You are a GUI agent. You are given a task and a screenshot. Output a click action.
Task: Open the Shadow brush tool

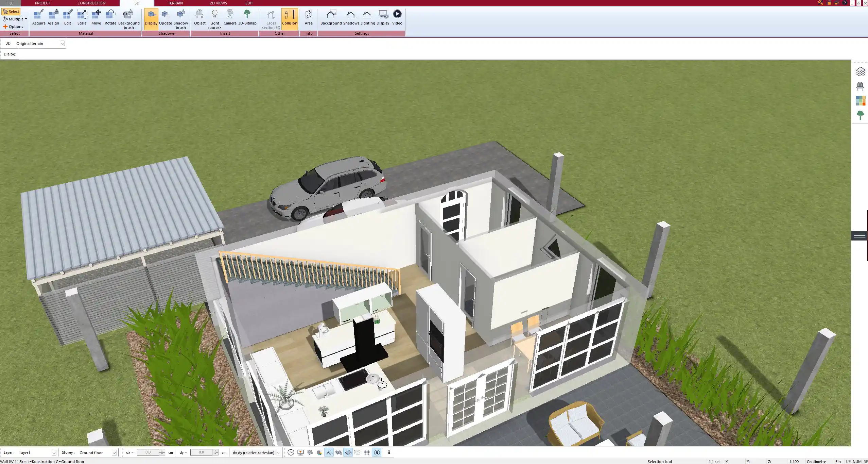tap(180, 17)
